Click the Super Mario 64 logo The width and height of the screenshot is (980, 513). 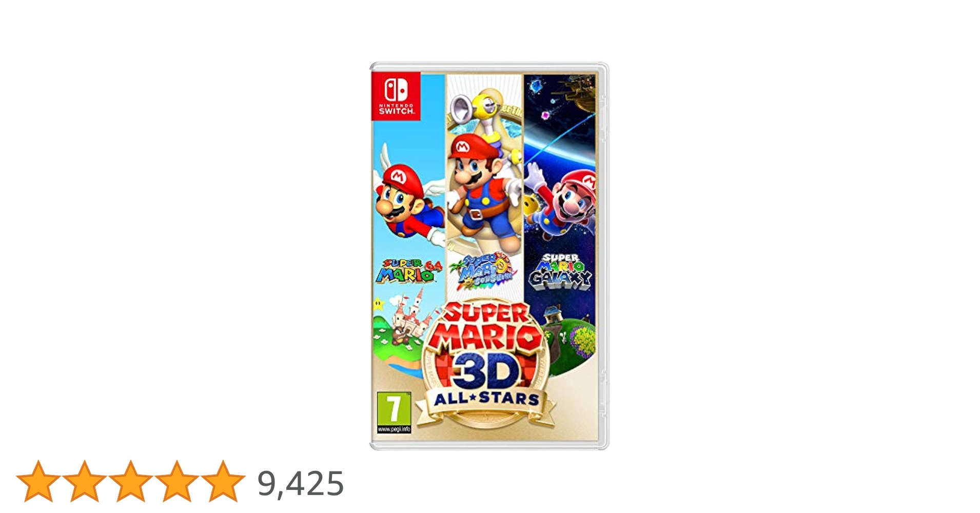[408, 271]
